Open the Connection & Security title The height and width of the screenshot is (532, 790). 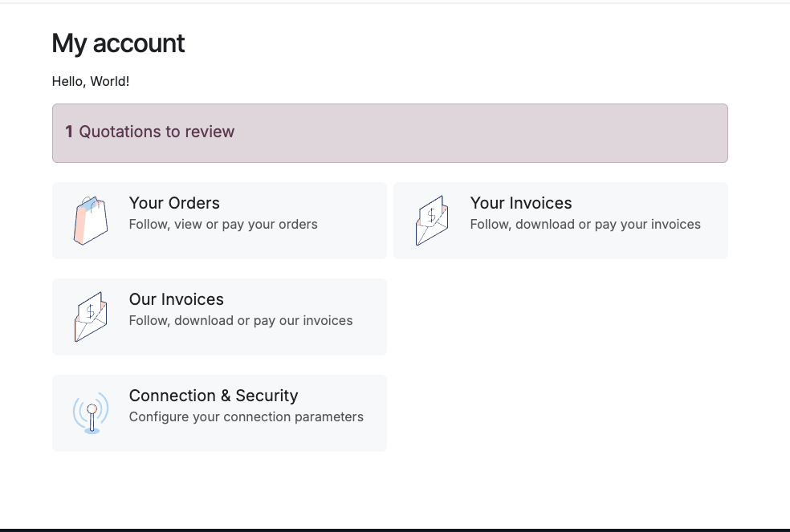pos(214,396)
